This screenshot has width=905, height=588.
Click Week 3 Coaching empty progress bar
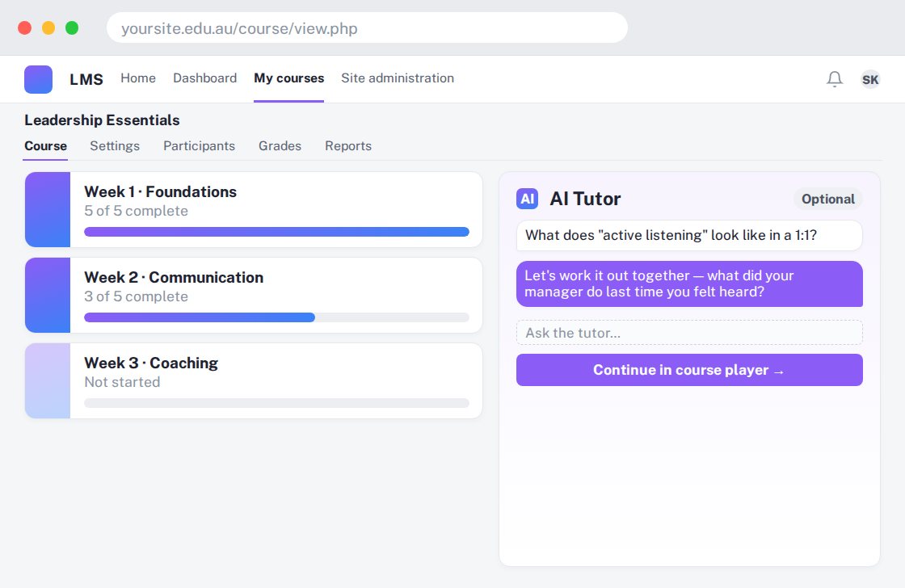tap(276, 403)
